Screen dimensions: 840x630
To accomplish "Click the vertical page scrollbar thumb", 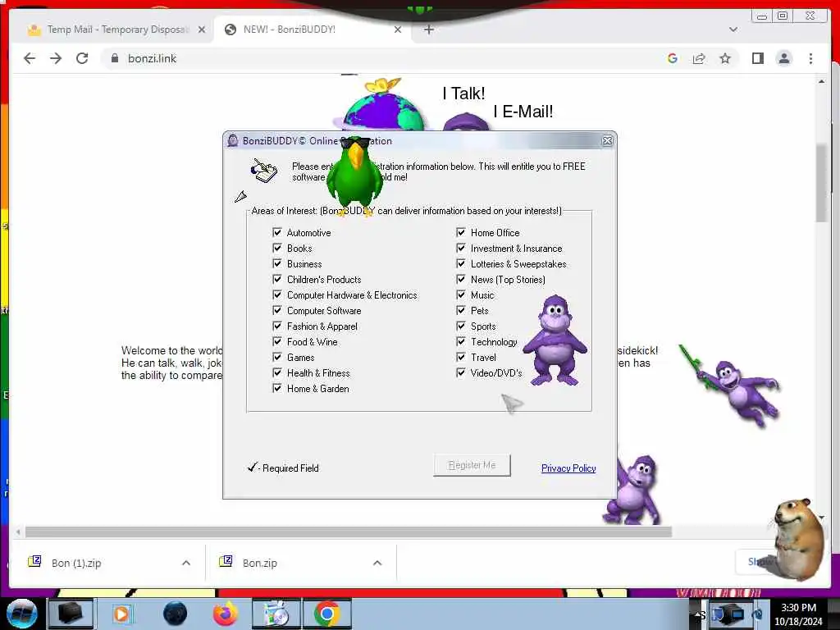I will point(821,182).
